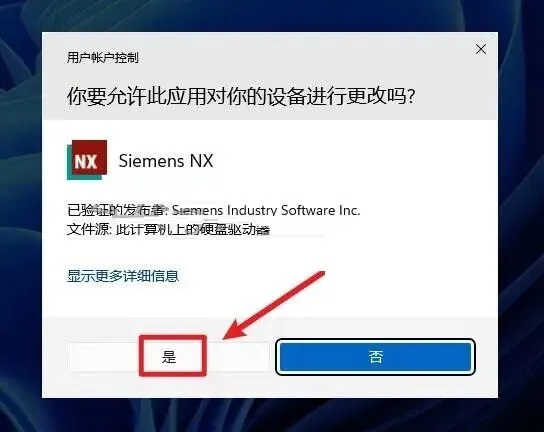Click the 文件源 label
Image resolution: width=544 pixels, height=432 pixels.
tap(88, 229)
